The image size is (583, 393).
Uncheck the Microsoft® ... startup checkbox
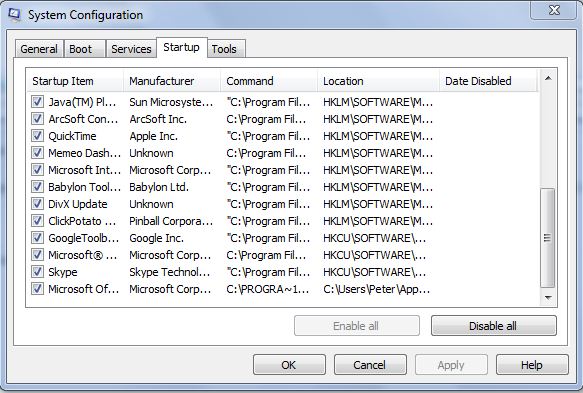coord(37,255)
